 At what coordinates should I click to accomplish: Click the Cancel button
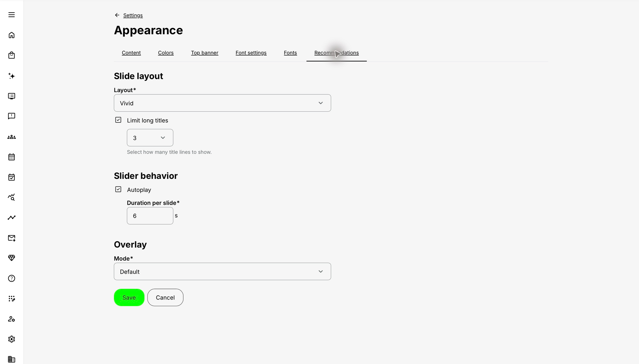coord(165,298)
